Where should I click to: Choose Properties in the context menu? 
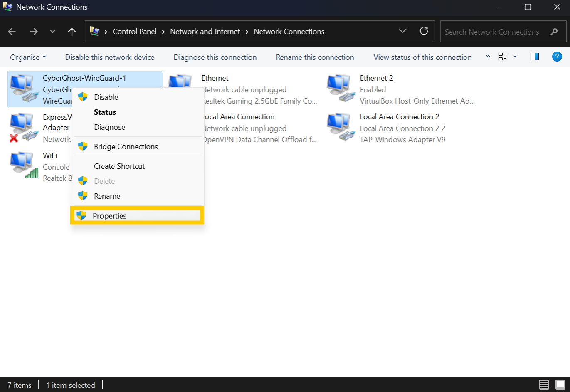tap(137, 216)
